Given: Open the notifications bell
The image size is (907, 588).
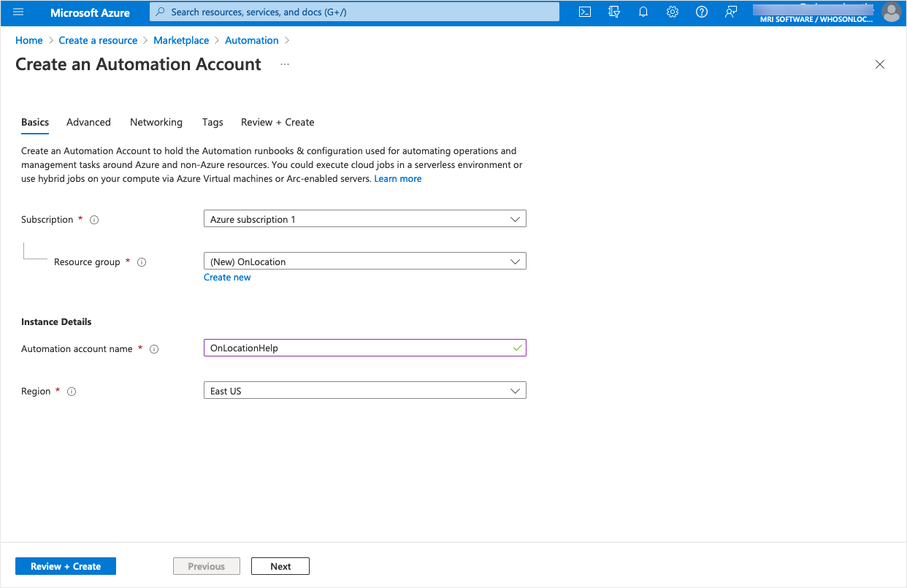Looking at the screenshot, I should coord(643,12).
